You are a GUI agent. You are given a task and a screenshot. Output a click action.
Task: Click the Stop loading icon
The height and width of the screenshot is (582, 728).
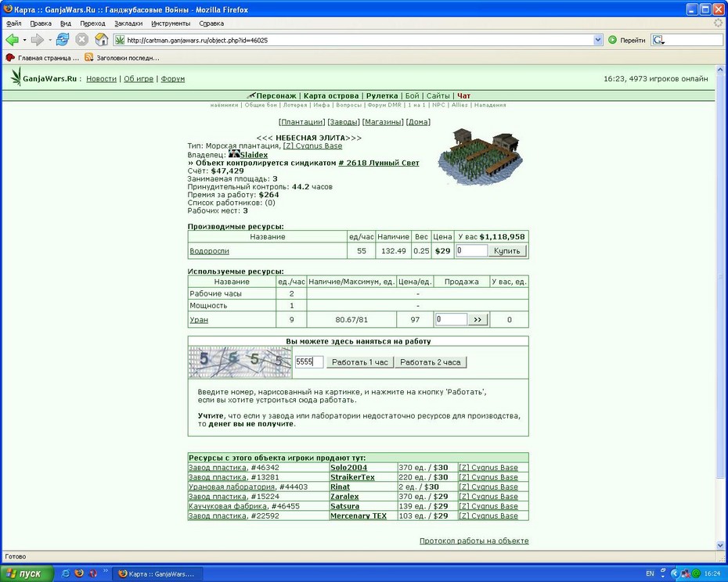pos(81,40)
